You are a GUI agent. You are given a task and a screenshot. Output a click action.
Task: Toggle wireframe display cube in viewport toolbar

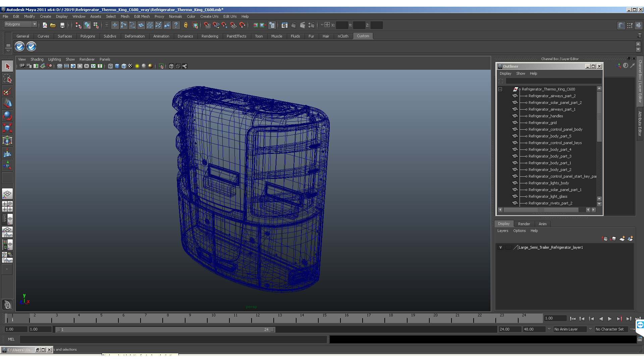pyautogui.click(x=110, y=66)
